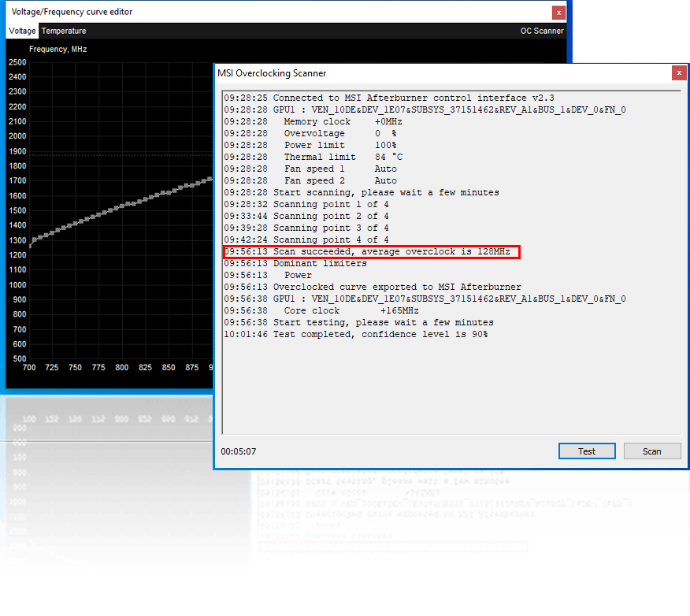Click the 'Scanning point 2 of 4' line

(306, 217)
